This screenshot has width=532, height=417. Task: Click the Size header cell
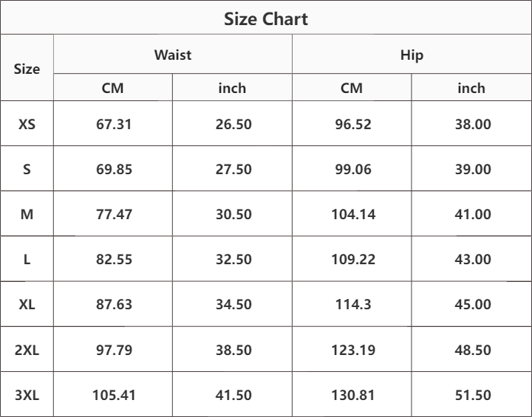click(x=27, y=69)
